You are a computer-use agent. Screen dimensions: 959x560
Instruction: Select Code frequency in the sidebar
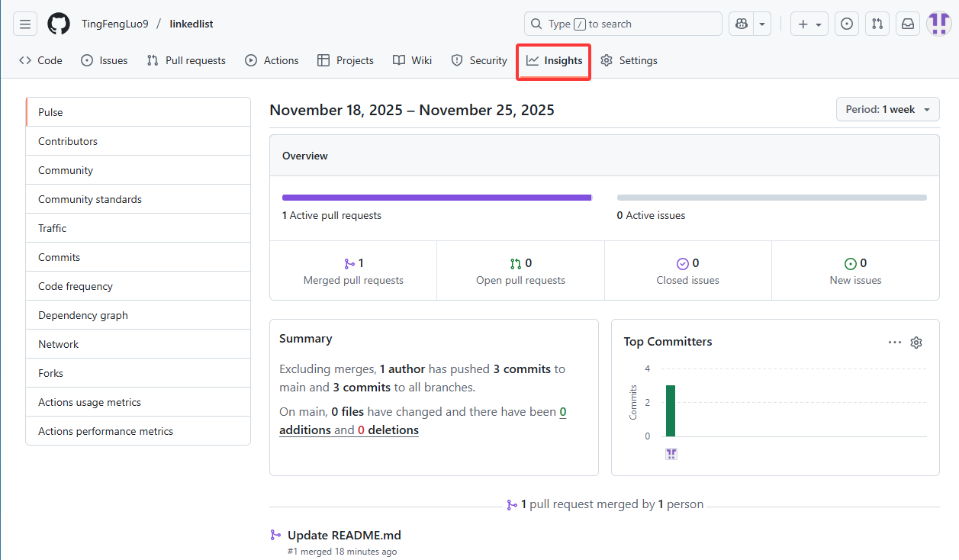(76, 286)
